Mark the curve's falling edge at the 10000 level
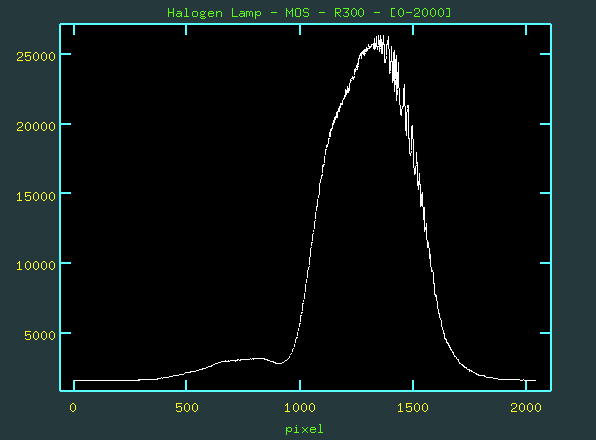Image resolution: width=596 pixels, height=440 pixels. [x=431, y=263]
